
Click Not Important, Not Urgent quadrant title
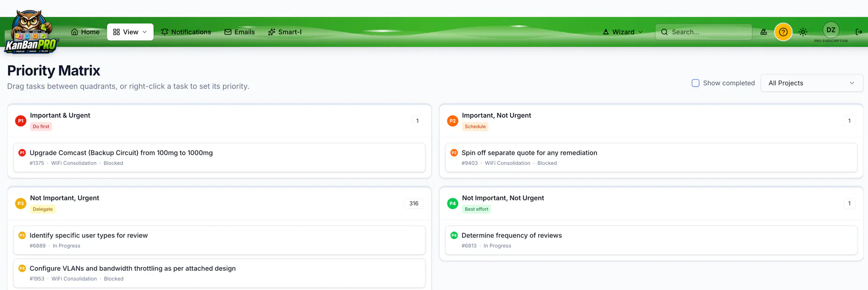[x=503, y=198]
